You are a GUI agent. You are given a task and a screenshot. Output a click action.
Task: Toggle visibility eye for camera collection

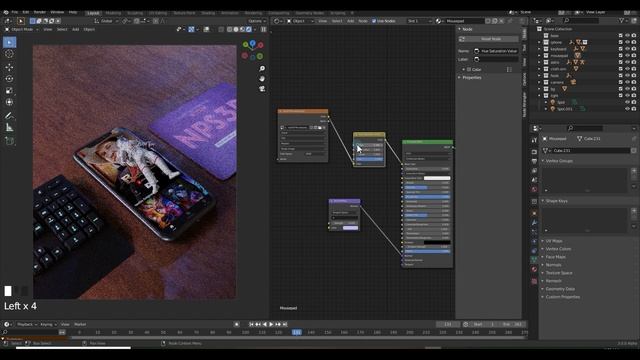click(627, 82)
